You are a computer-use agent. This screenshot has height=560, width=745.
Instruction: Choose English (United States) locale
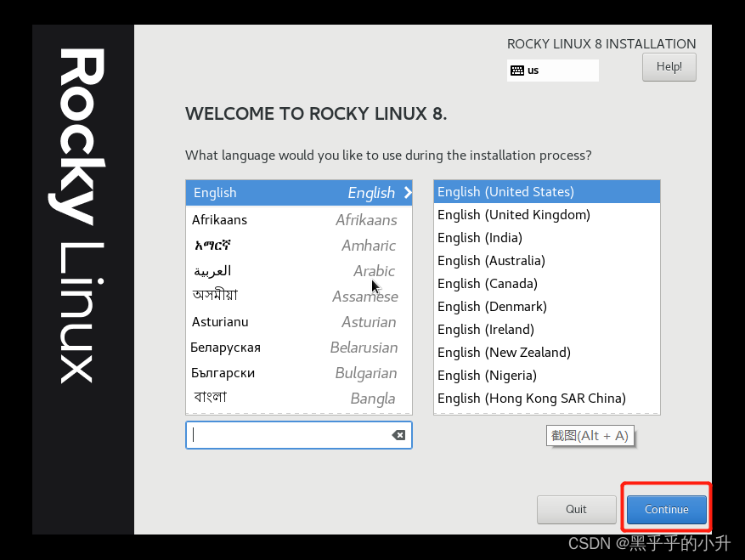pyautogui.click(x=547, y=191)
